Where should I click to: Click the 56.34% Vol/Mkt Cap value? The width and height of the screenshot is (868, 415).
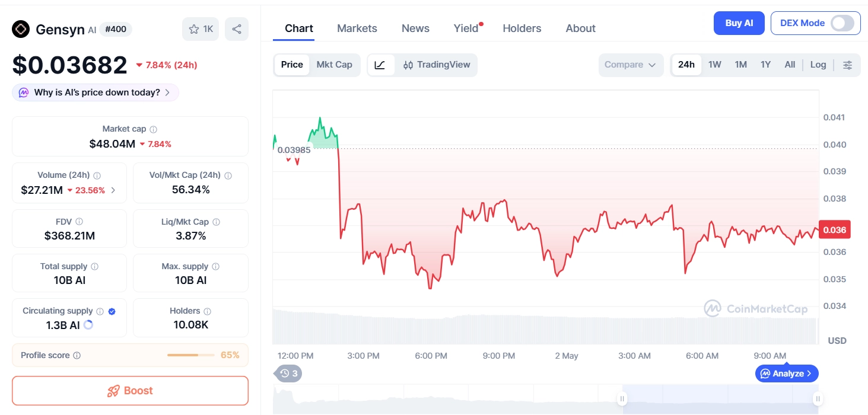pyautogui.click(x=191, y=190)
